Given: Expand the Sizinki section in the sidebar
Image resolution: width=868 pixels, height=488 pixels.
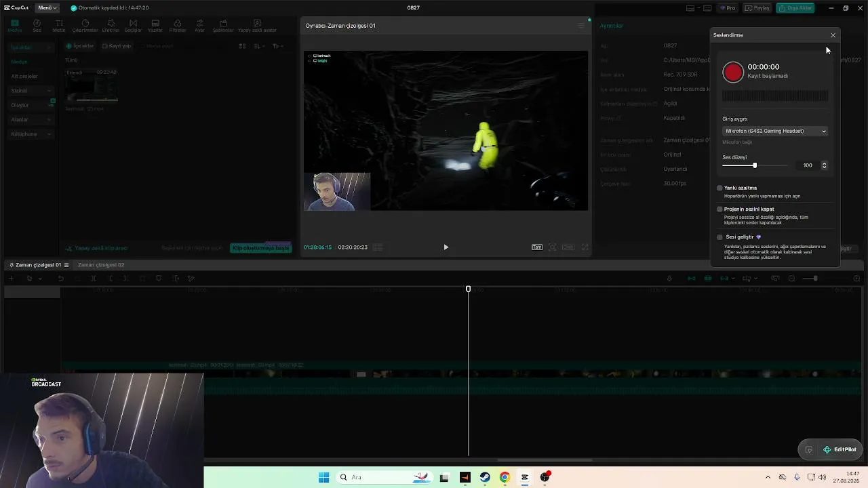Looking at the screenshot, I should coord(31,91).
